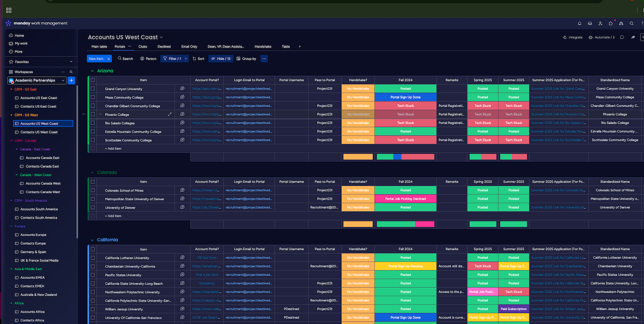This screenshot has height=324, width=644.
Task: Switch to the Email Only tab
Action: [189, 47]
